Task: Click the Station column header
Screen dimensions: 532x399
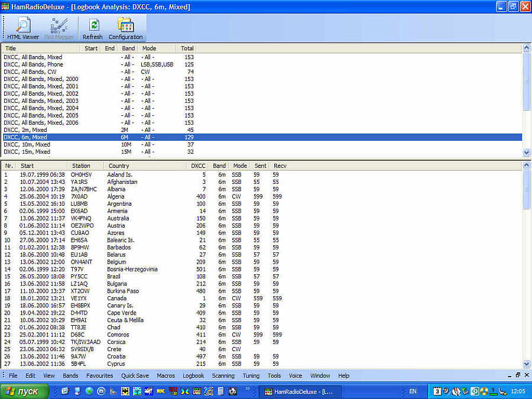Action: click(x=86, y=166)
